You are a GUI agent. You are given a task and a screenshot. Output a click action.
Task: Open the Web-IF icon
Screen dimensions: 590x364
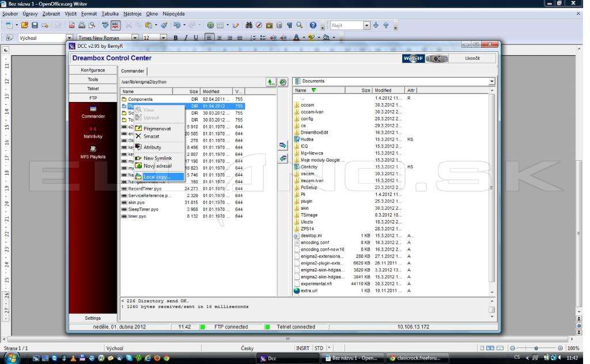413,58
